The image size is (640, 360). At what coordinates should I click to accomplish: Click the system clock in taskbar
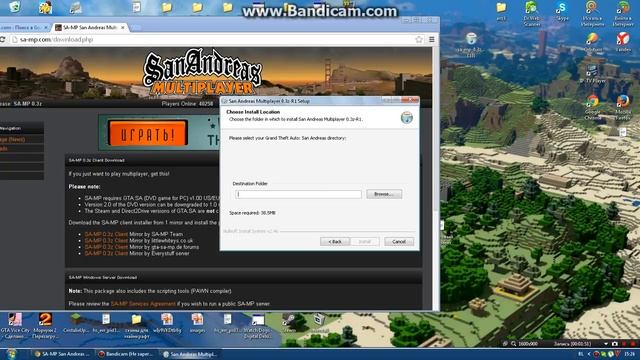[x=629, y=354]
